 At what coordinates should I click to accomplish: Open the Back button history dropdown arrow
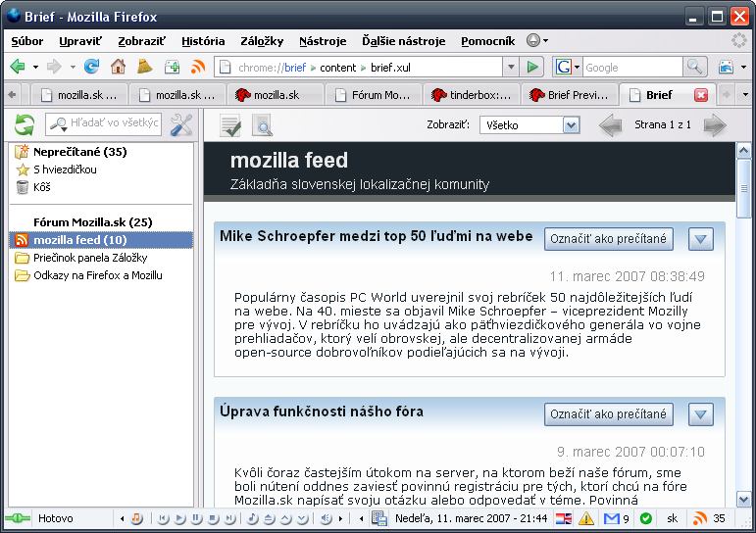pyautogui.click(x=35, y=67)
